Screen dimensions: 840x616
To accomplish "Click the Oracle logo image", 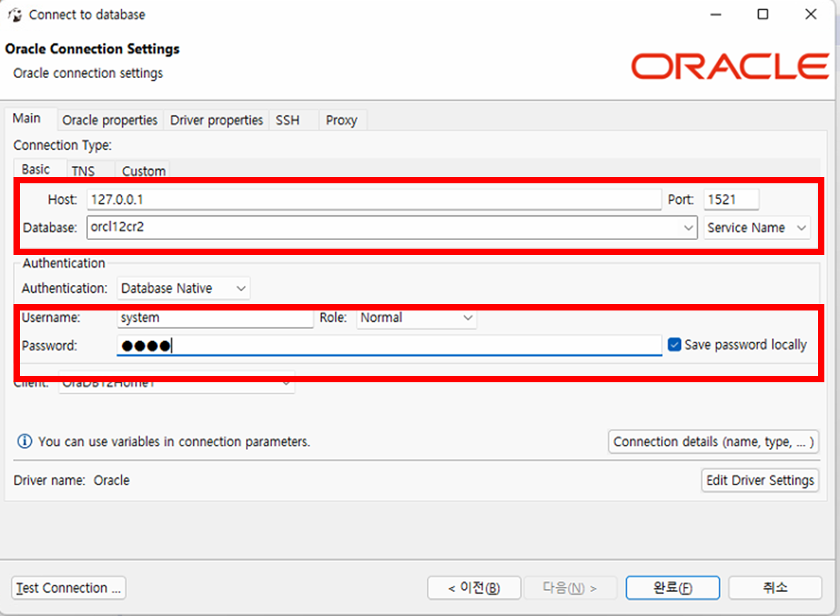I will pos(730,66).
